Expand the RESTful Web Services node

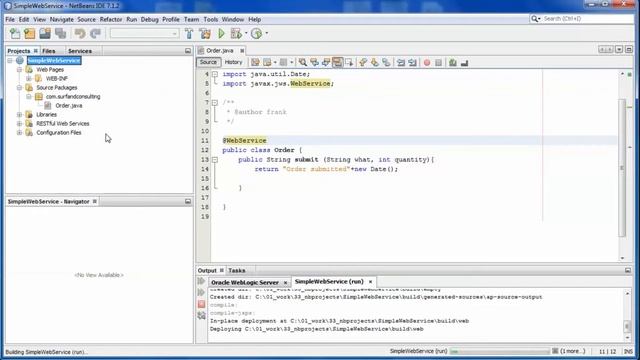(x=19, y=124)
